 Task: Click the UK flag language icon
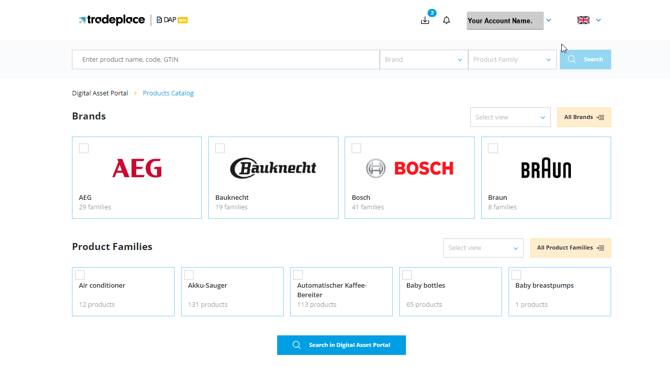(583, 20)
